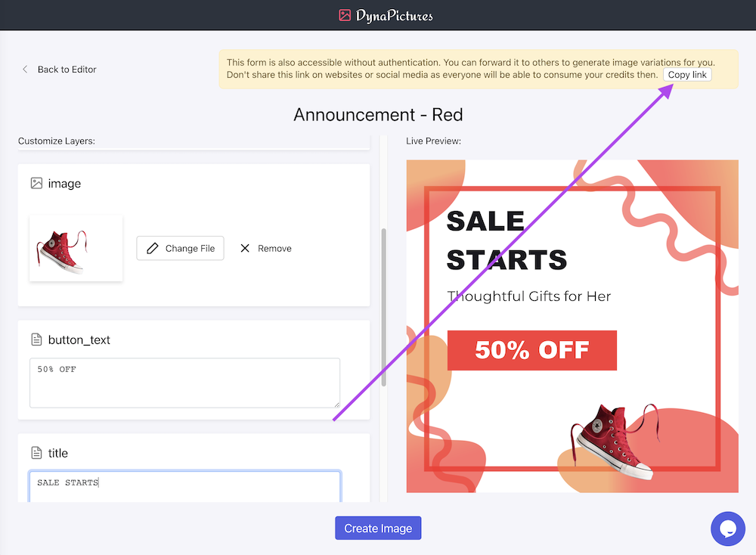Click the button_text document icon

pyautogui.click(x=36, y=340)
